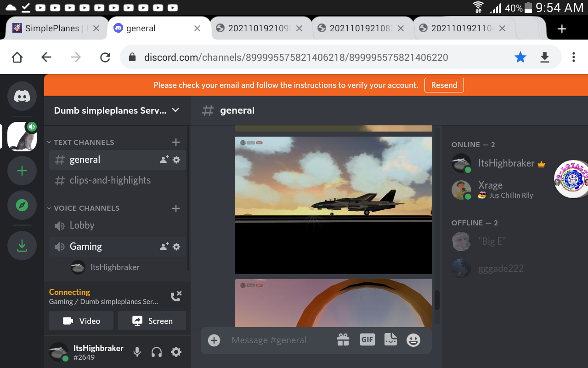Click browser address bar URL
588x368 pixels.
pyautogui.click(x=296, y=57)
